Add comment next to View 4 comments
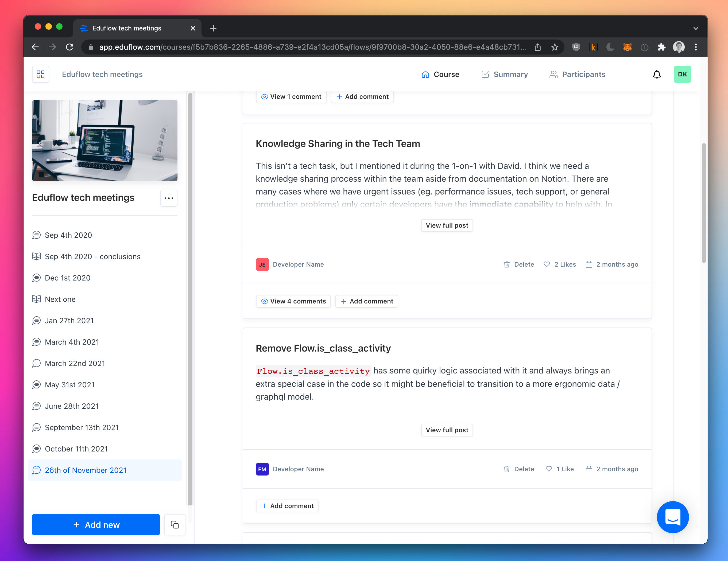 [x=366, y=301]
